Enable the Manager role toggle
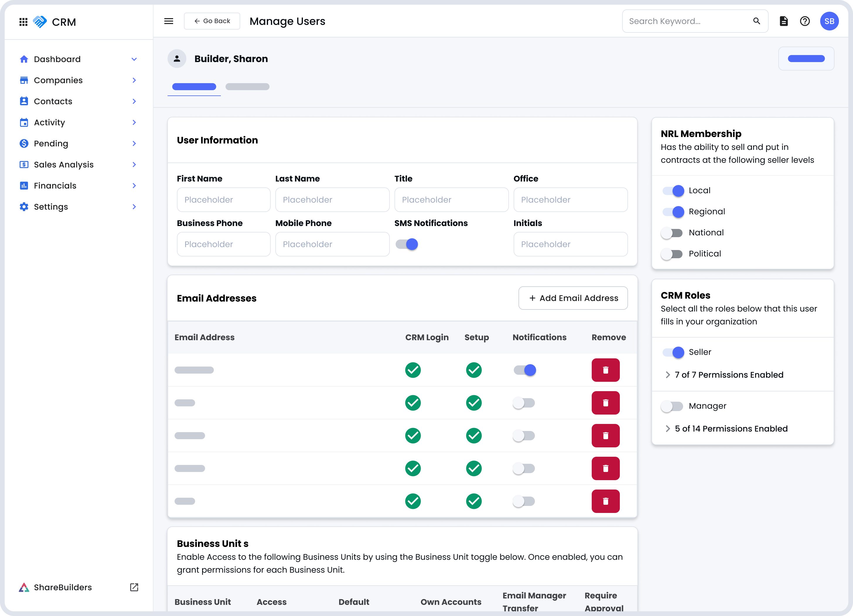The image size is (853, 616). [x=672, y=406]
